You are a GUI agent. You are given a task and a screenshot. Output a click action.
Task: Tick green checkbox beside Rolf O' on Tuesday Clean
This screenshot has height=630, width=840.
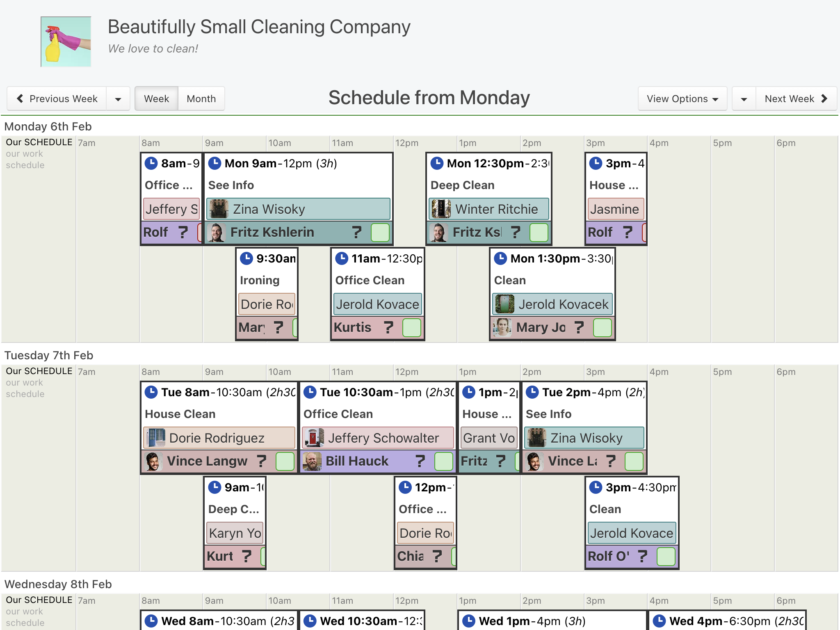(x=666, y=557)
